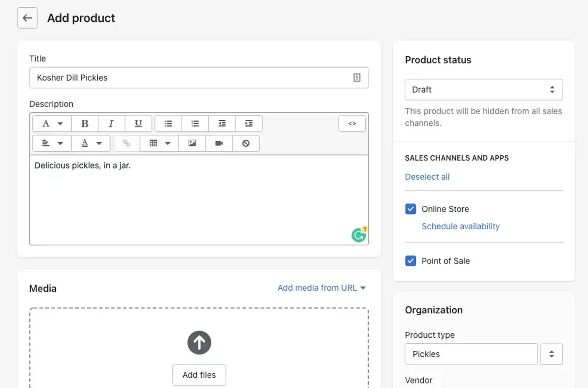Screen dimensions: 588x388
Task: Open HTML code view for description
Action: click(x=352, y=123)
